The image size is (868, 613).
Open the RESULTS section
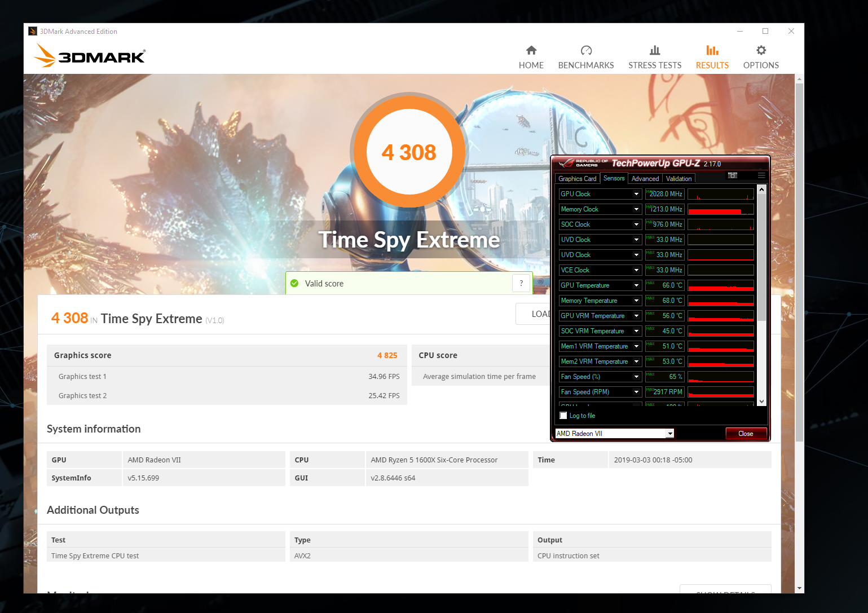click(x=712, y=58)
